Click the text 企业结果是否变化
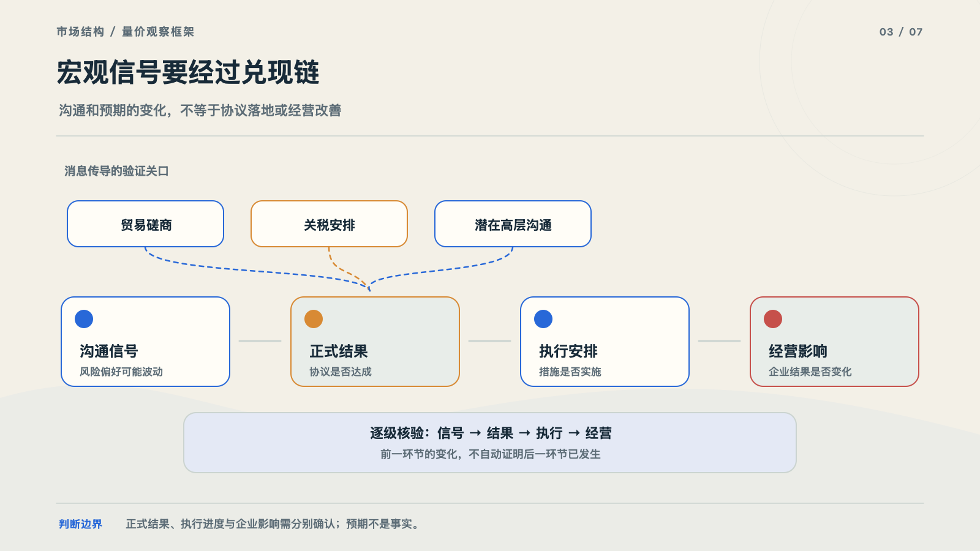 [810, 372]
